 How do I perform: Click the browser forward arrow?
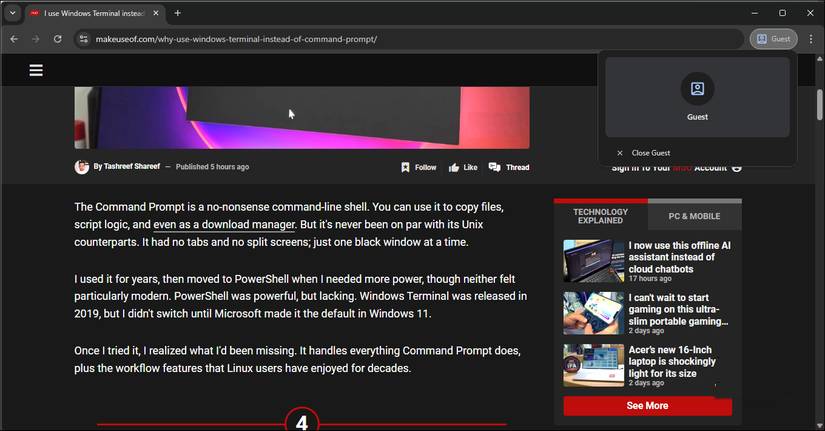[x=36, y=39]
